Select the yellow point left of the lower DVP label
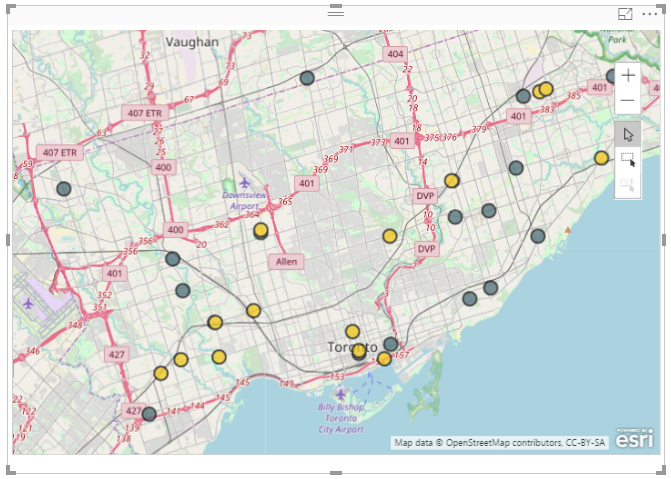This screenshot has width=671, height=479. 389,236
